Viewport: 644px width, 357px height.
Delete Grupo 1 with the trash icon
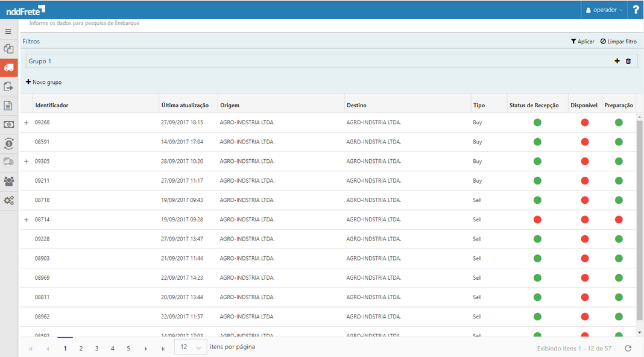(628, 61)
